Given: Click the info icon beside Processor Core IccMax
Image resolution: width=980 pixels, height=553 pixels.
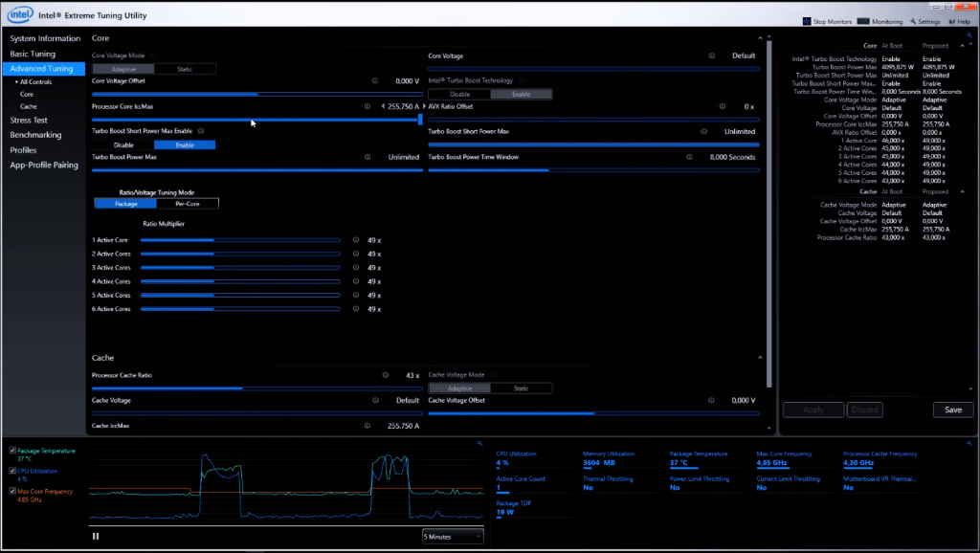Looking at the screenshot, I should [x=367, y=105].
